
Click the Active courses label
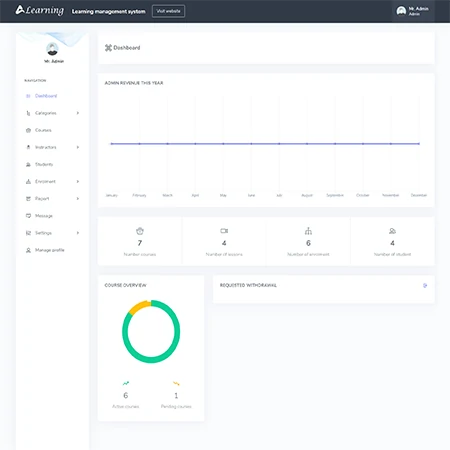tap(126, 407)
